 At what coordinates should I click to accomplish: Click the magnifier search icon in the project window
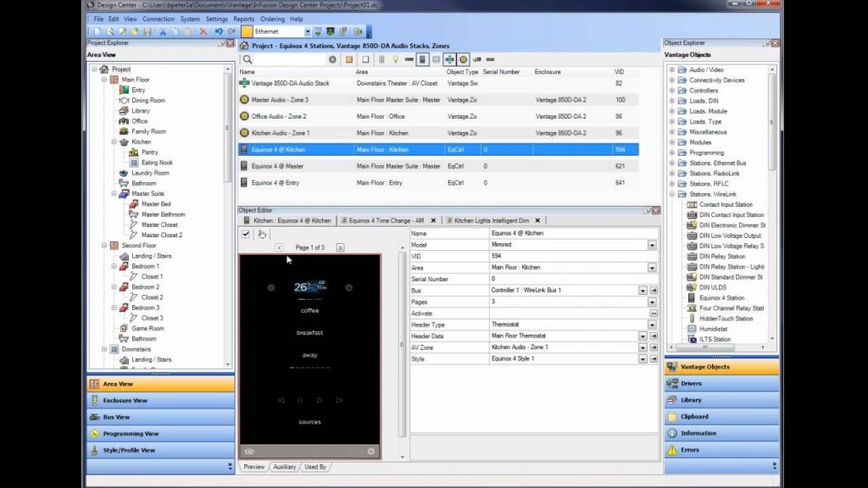(247, 59)
